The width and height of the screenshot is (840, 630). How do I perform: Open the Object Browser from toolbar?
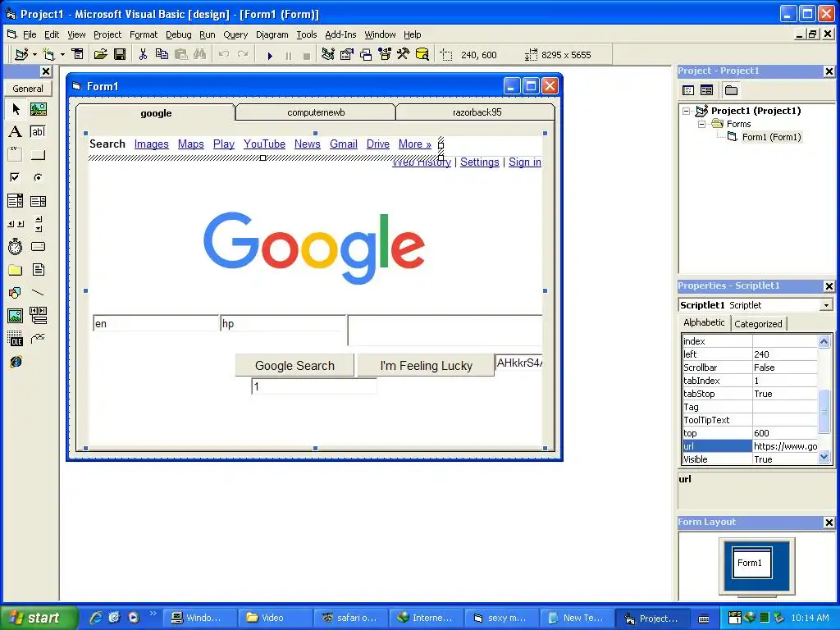(x=385, y=54)
